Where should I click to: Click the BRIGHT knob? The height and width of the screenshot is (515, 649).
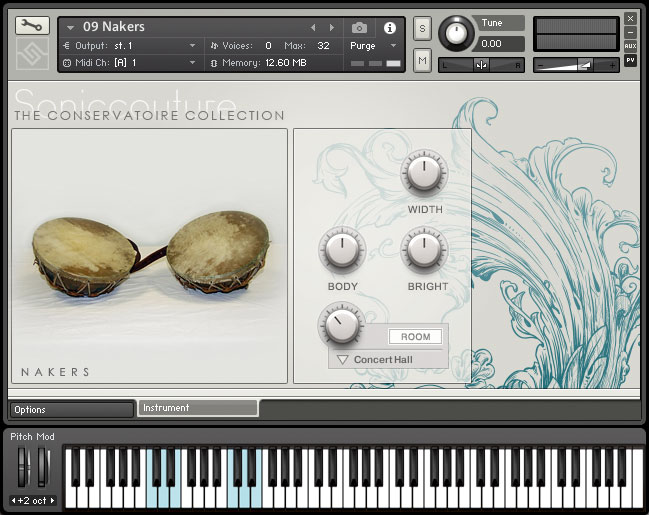click(x=424, y=250)
